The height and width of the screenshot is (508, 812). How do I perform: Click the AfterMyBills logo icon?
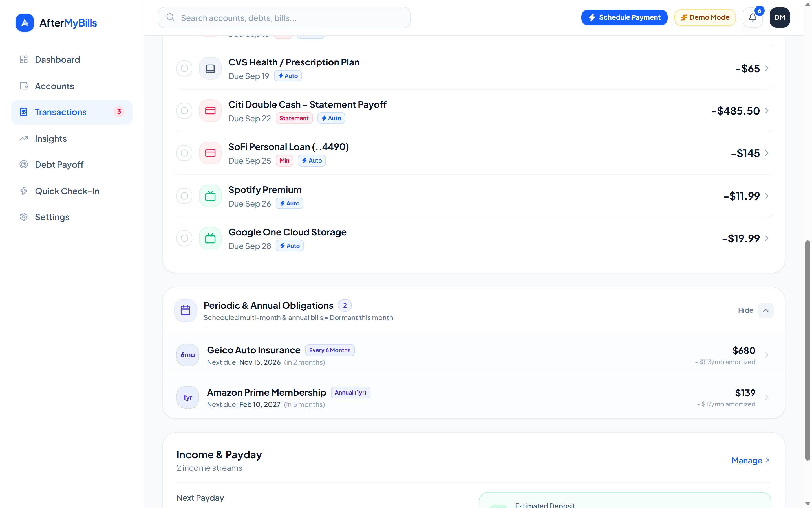[x=25, y=23]
